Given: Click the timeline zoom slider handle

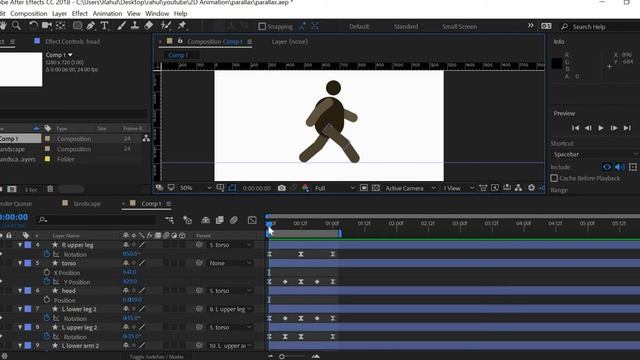Looking at the screenshot, I should 282,356.
